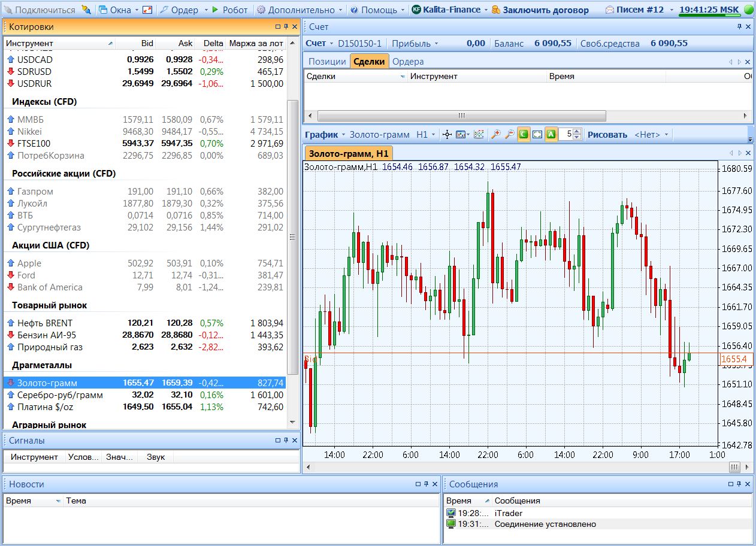Click the zoom in magnifier icon
The height and width of the screenshot is (546, 756).
495,135
